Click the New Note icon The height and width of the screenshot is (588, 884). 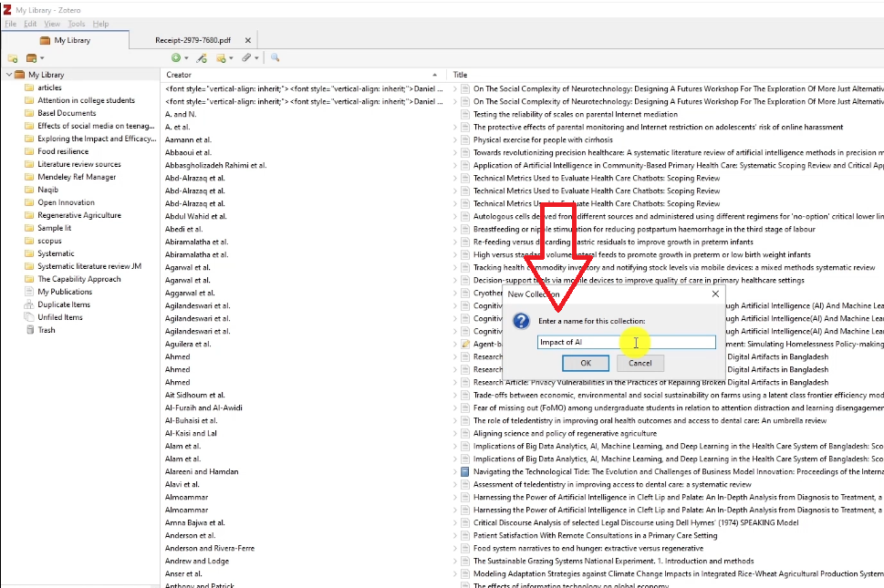(x=221, y=57)
